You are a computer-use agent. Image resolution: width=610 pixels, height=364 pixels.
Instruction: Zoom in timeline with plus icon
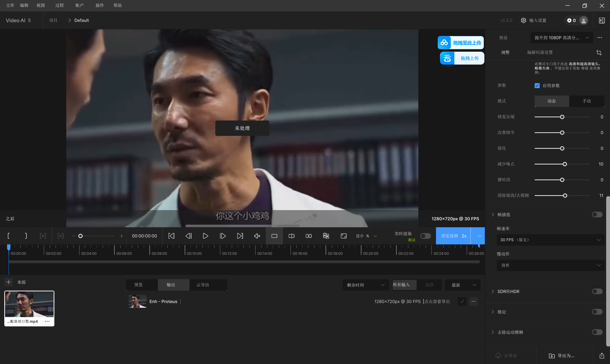tap(122, 236)
